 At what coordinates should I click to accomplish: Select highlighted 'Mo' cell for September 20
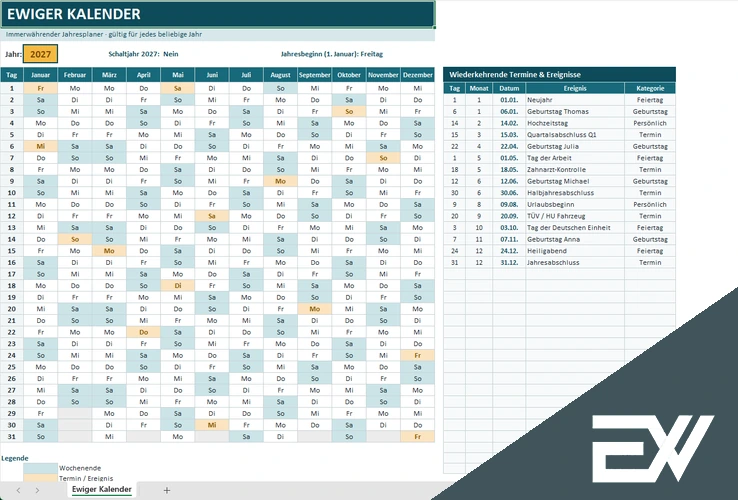315,309
